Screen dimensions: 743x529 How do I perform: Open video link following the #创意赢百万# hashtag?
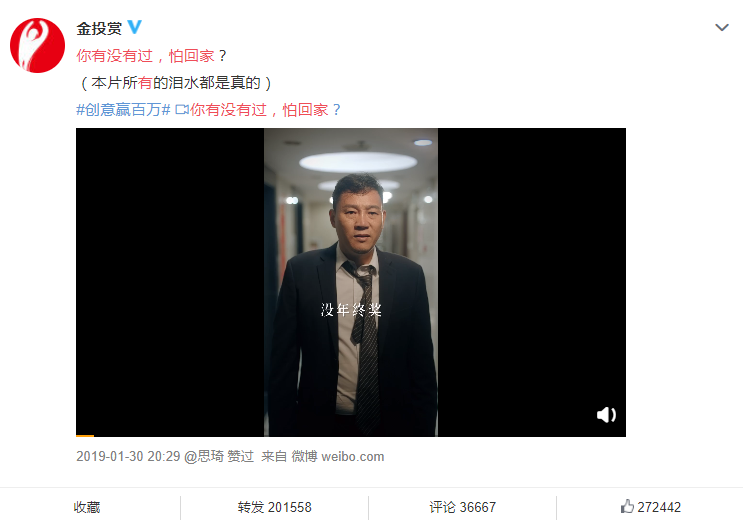[265, 110]
